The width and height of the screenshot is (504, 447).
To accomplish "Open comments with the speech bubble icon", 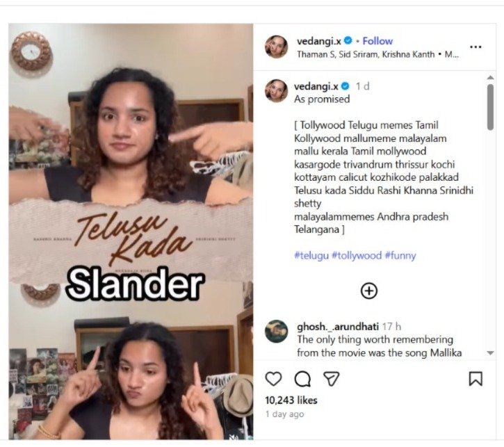I will (302, 379).
